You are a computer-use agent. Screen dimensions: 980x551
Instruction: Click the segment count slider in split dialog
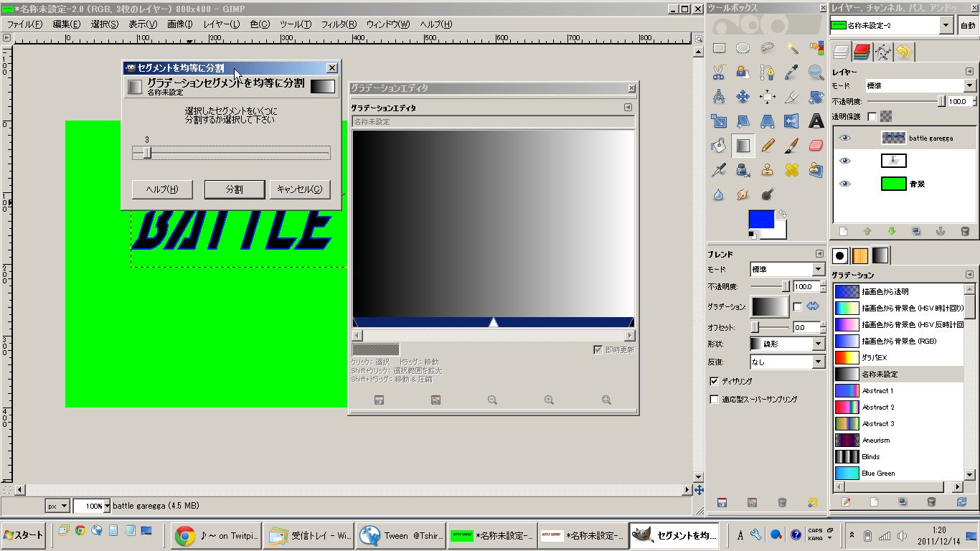tap(231, 153)
